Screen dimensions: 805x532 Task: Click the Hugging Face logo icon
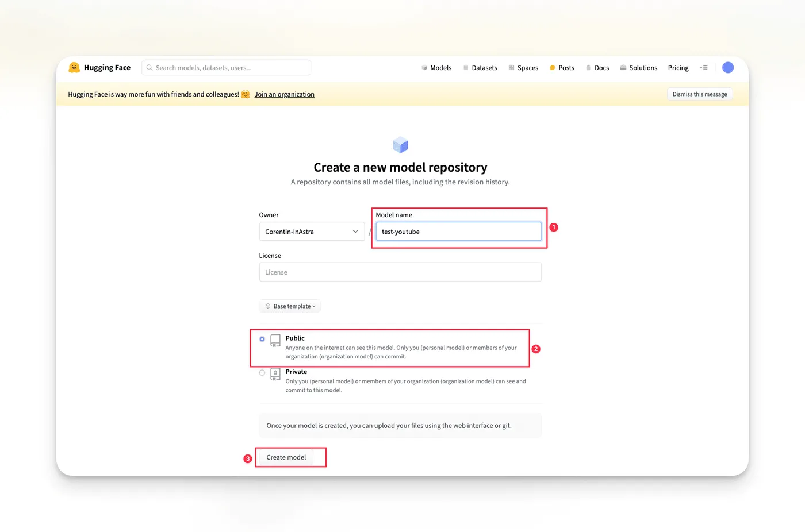pyautogui.click(x=74, y=67)
